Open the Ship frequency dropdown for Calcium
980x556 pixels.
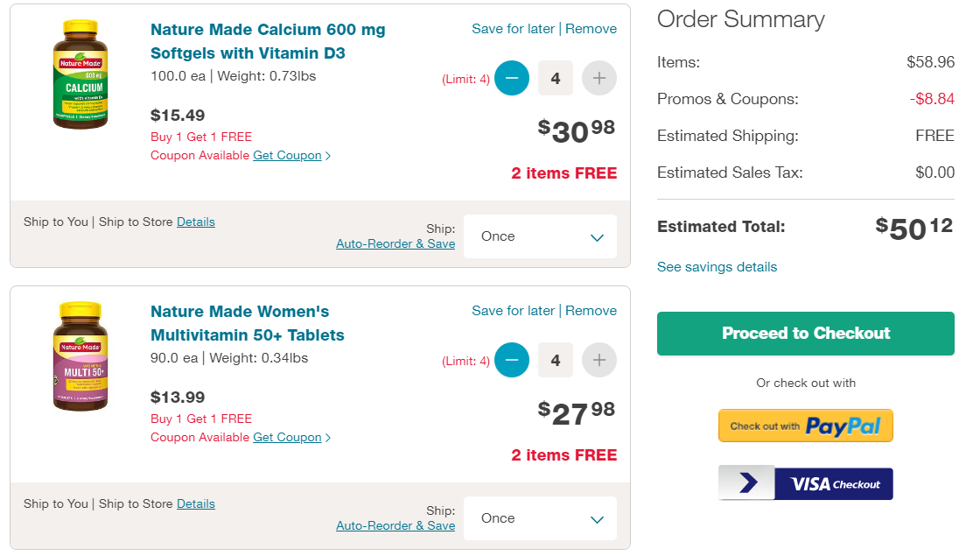pyautogui.click(x=540, y=236)
